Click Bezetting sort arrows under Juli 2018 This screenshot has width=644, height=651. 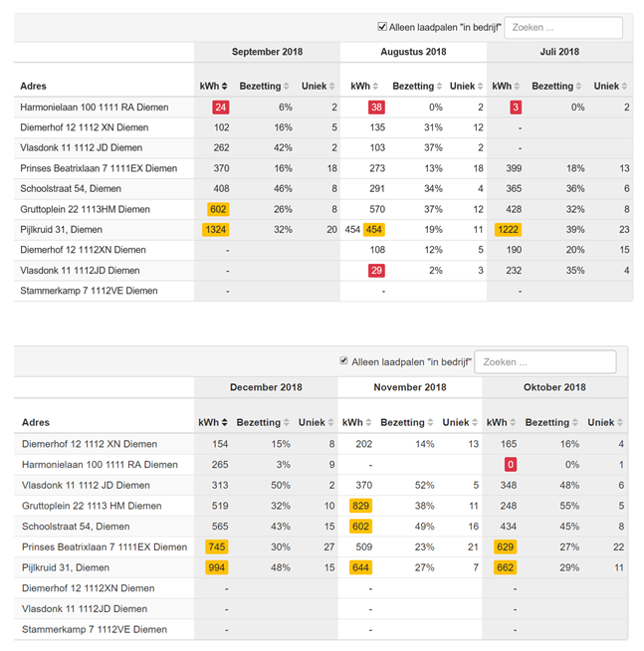556,87
